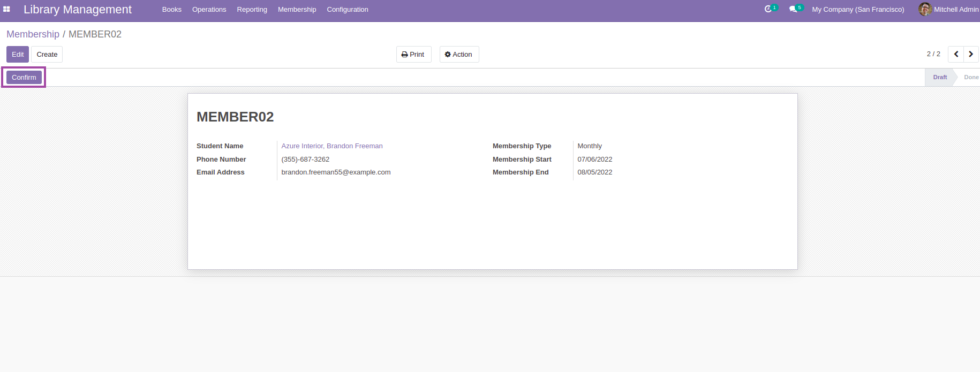
Task: Open company switcher My Company (San Francisco)
Action: pyautogui.click(x=858, y=10)
